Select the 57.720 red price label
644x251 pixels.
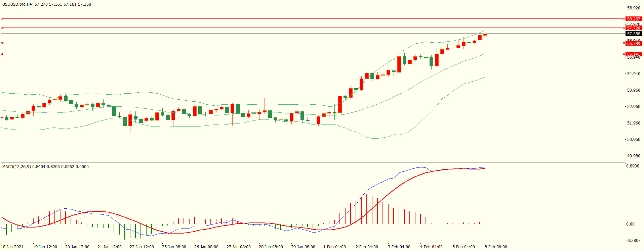[634, 28]
